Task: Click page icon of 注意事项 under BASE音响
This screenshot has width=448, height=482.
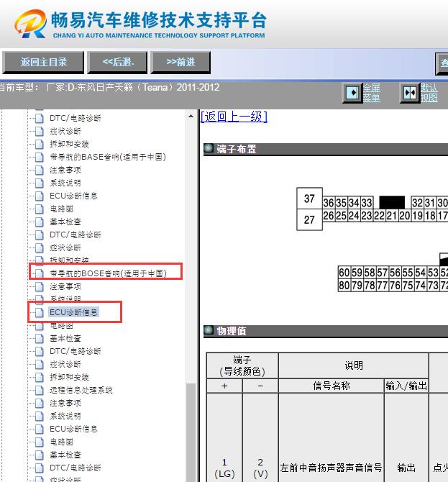Action: point(40,170)
